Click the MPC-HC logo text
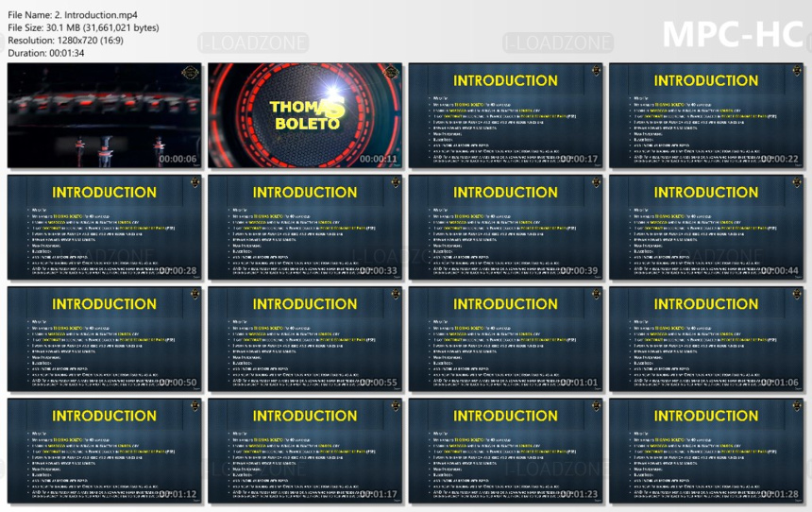Image resolution: width=812 pixels, height=512 pixels. pyautogui.click(x=733, y=35)
